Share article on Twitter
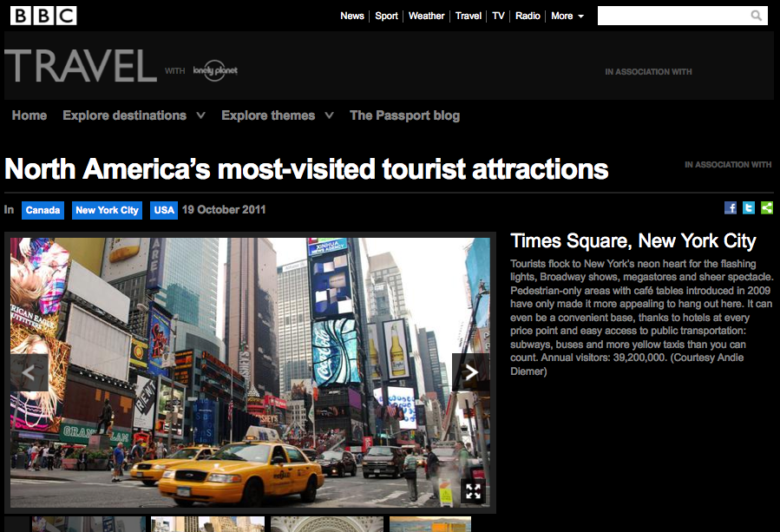Screen dimensions: 780x532 point(749,208)
